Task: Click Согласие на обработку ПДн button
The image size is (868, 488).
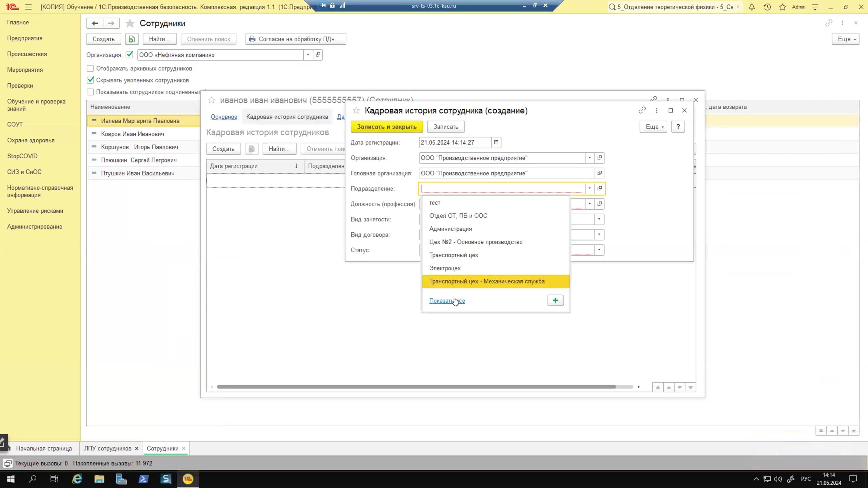Action: pos(296,39)
